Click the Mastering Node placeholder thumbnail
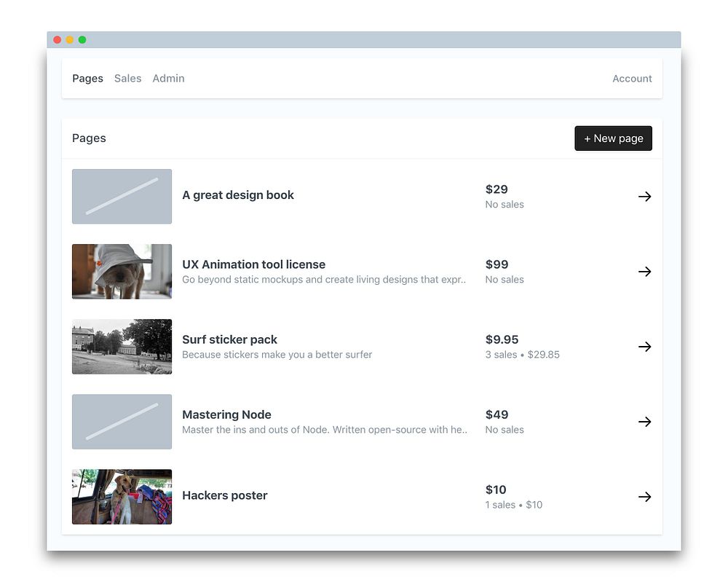The width and height of the screenshot is (728, 582). (x=122, y=422)
